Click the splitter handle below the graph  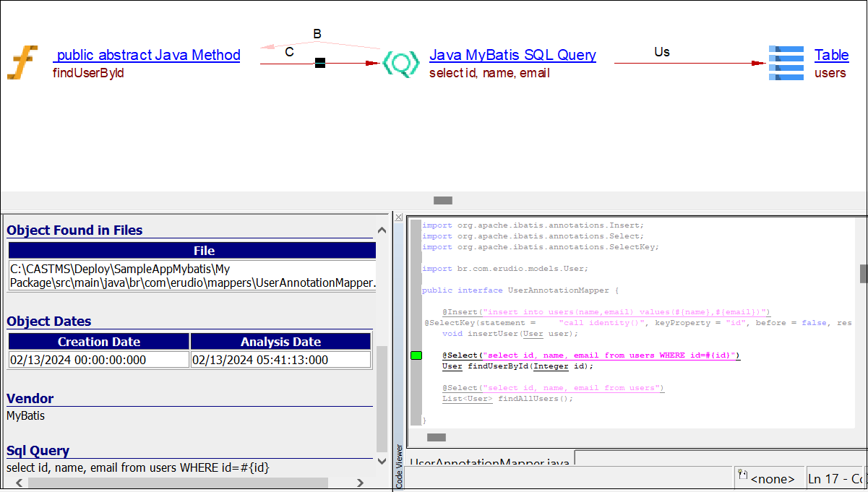pos(443,200)
